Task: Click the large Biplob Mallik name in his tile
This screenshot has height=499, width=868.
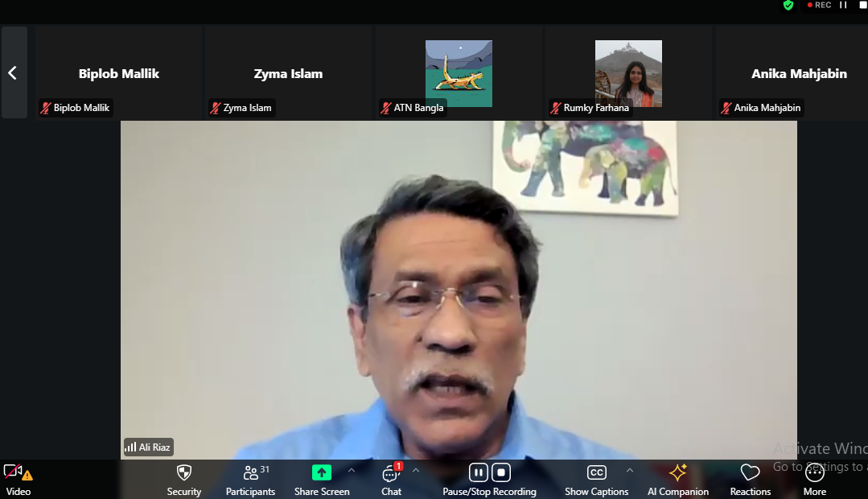Action: tap(119, 74)
